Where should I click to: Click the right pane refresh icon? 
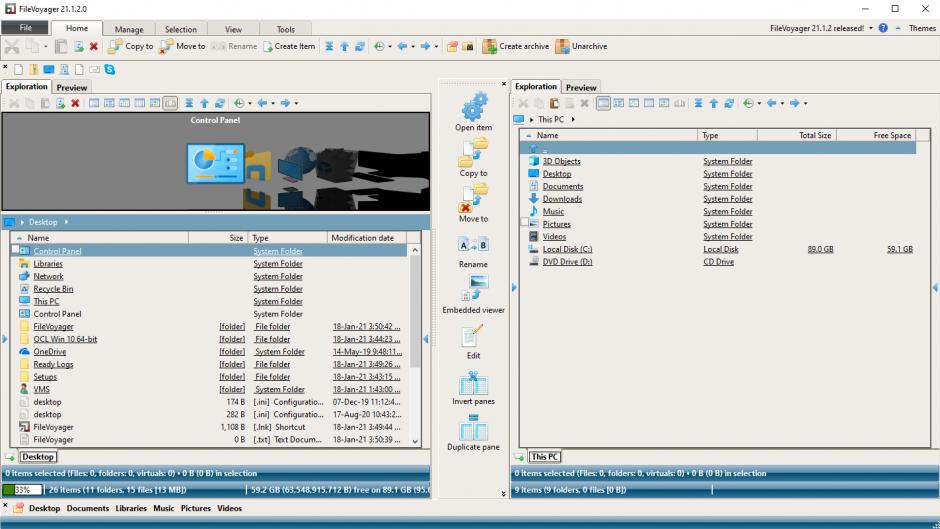pyautogui.click(x=729, y=103)
